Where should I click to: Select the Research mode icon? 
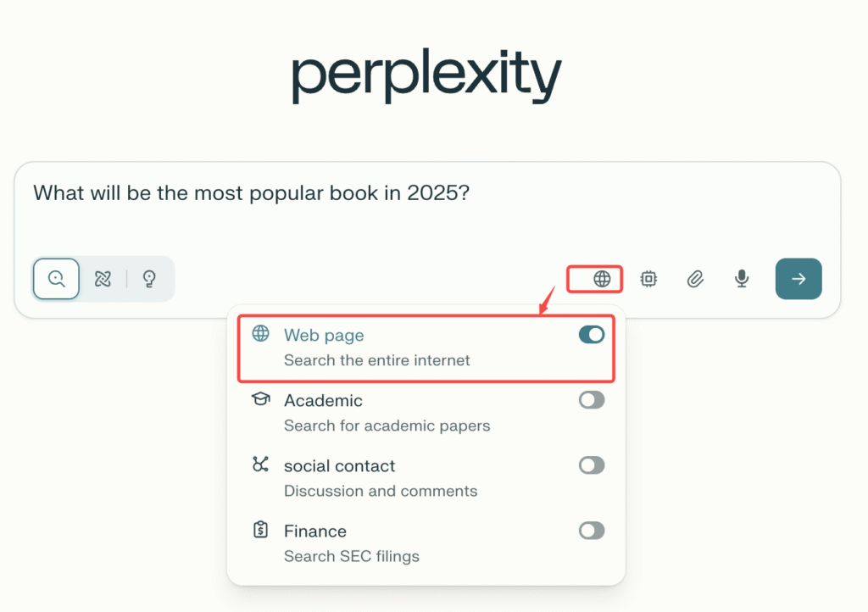click(103, 279)
